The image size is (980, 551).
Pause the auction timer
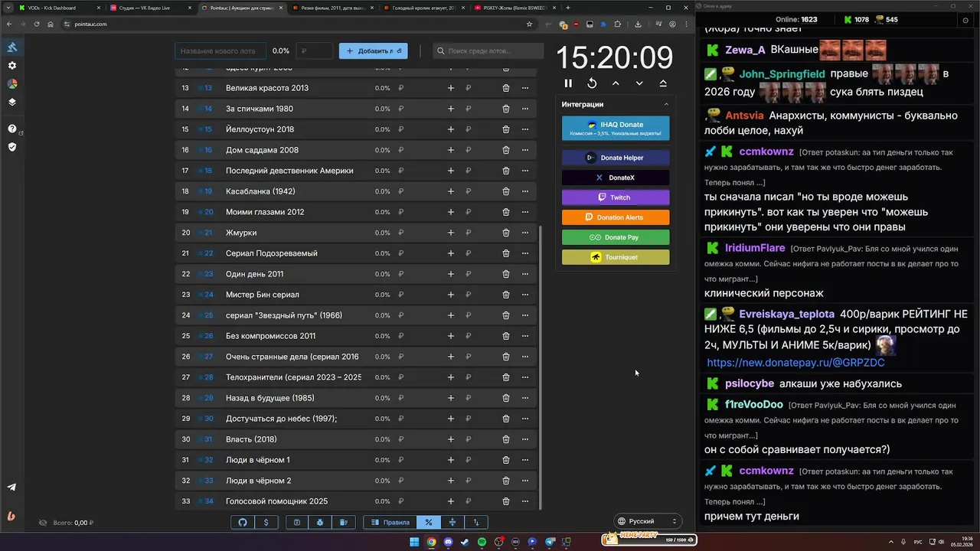[568, 83]
